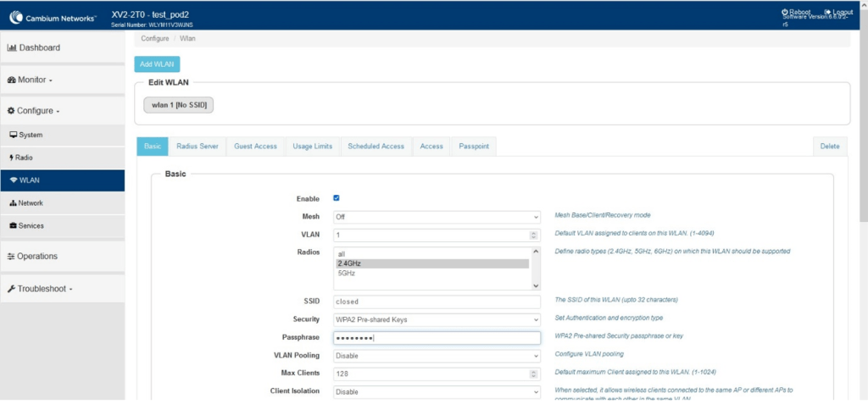The height and width of the screenshot is (404, 868).
Task: Click the Reboot power icon
Action: [x=784, y=12]
